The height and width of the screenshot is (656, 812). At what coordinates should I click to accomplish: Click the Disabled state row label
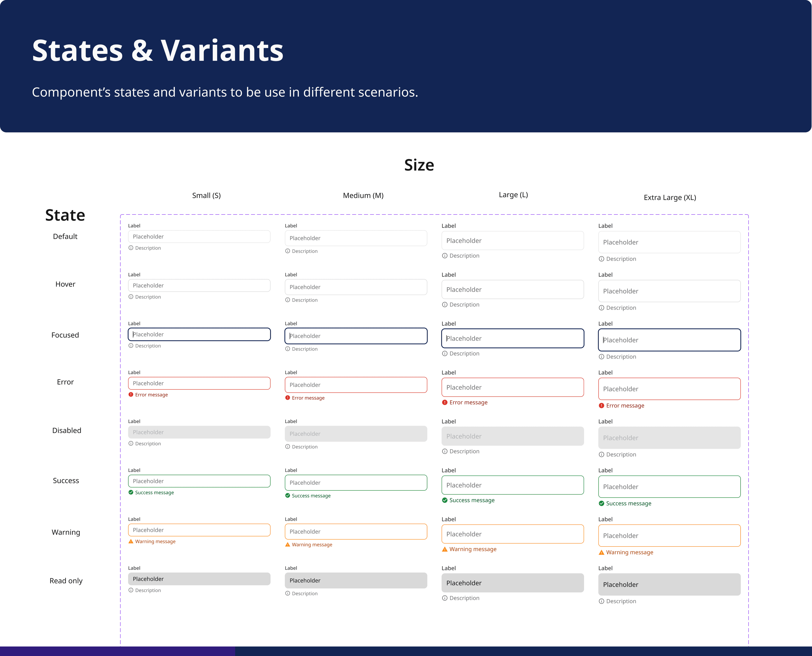pyautogui.click(x=67, y=430)
